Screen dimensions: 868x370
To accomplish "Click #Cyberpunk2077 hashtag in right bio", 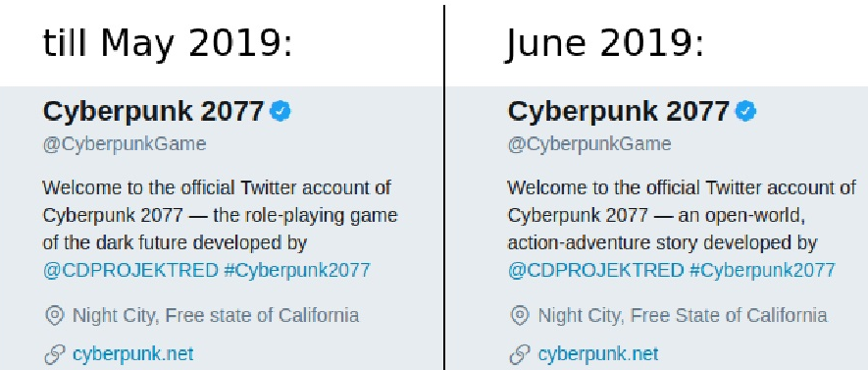I will pos(762,270).
